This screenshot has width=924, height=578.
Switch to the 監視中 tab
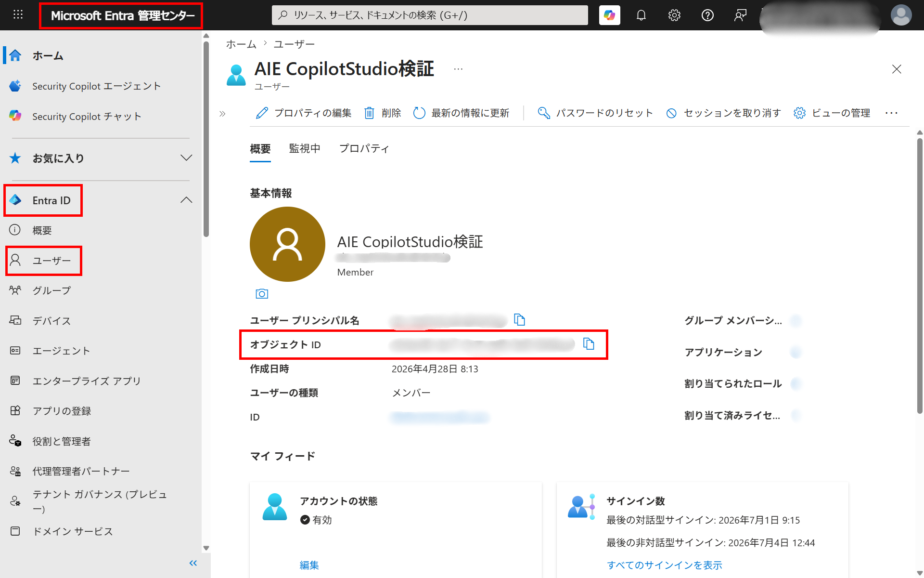(x=305, y=149)
